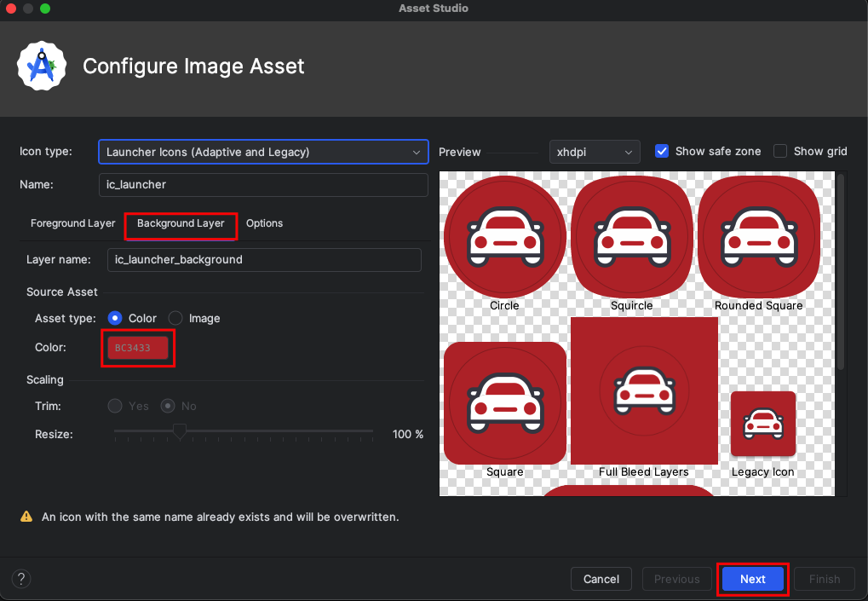Click the preview panel vertical scrollbar

tap(841, 272)
